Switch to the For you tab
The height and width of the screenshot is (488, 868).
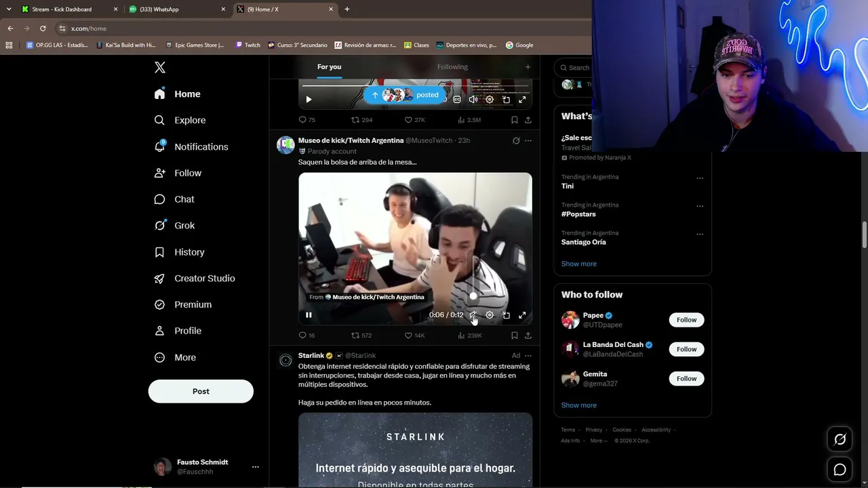pos(330,66)
